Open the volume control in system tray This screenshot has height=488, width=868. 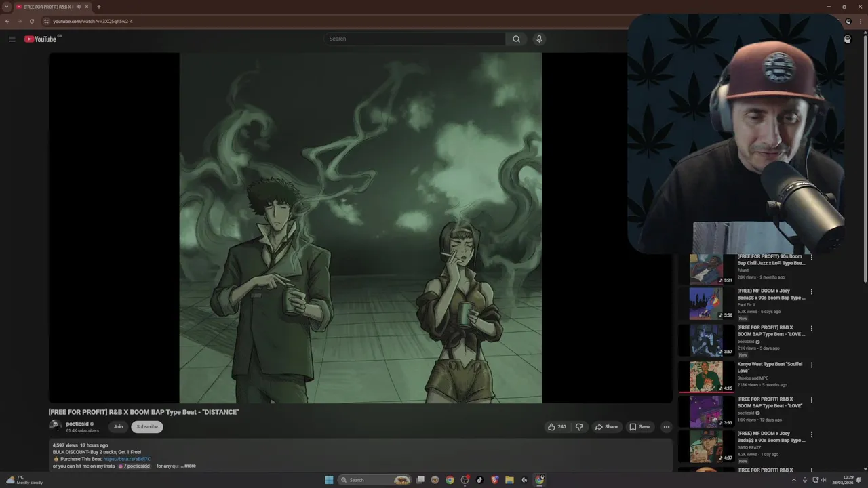(823, 480)
